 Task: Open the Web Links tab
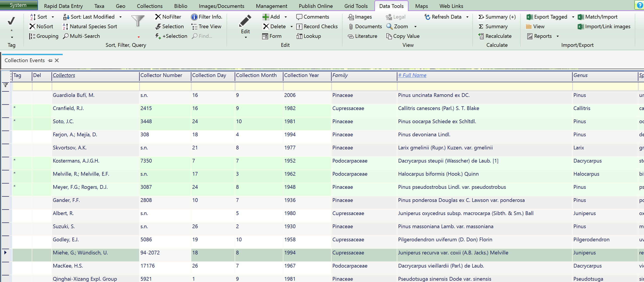pyautogui.click(x=451, y=6)
